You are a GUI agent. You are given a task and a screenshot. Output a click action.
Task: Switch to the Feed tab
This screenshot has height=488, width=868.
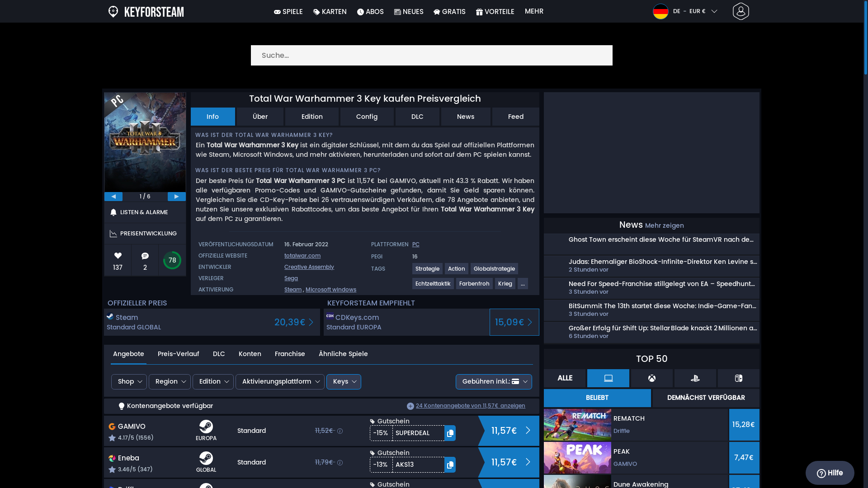click(x=516, y=117)
